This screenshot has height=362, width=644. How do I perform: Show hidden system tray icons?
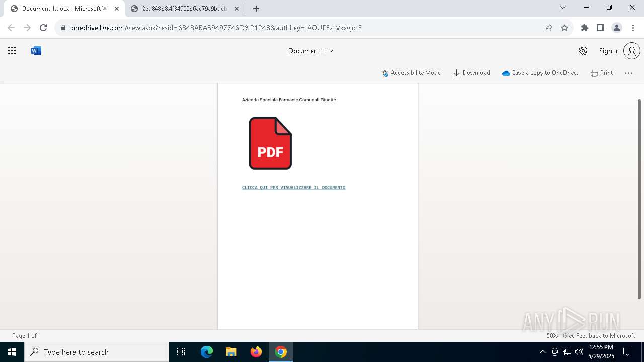(x=542, y=352)
